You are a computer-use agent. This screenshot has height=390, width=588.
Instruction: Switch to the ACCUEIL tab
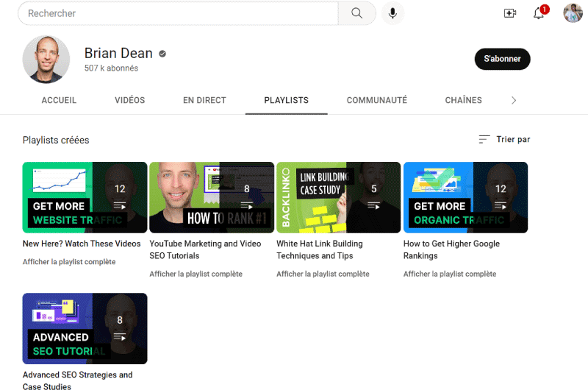[x=59, y=100]
